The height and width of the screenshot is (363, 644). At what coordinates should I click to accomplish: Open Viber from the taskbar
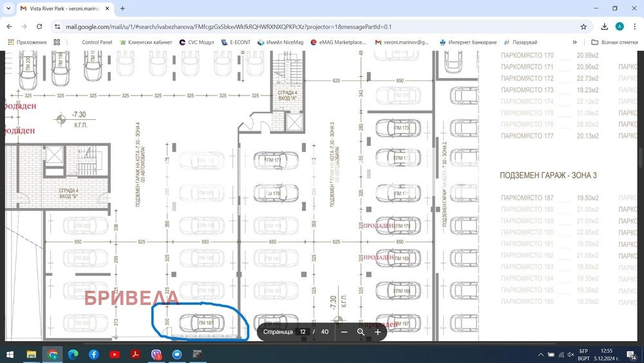[155, 354]
